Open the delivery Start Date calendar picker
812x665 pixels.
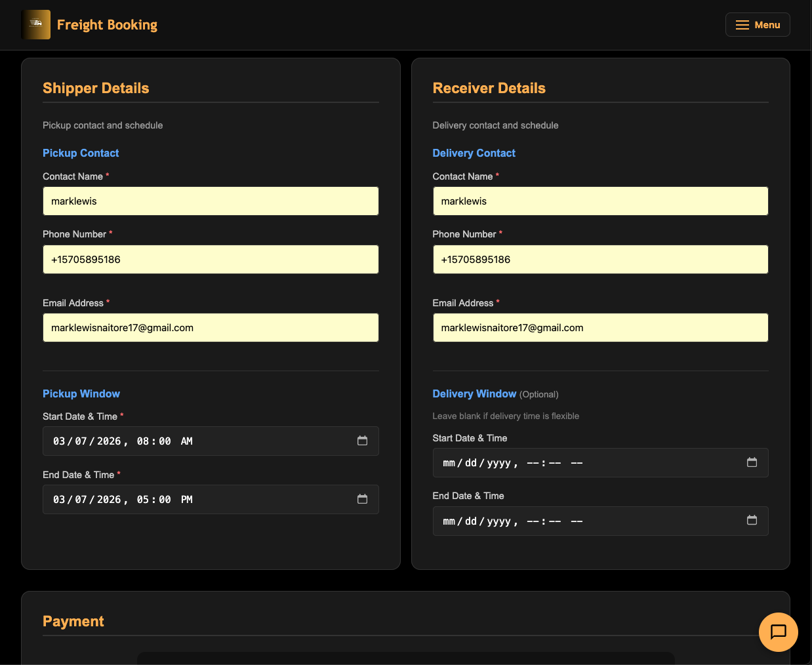click(x=752, y=462)
